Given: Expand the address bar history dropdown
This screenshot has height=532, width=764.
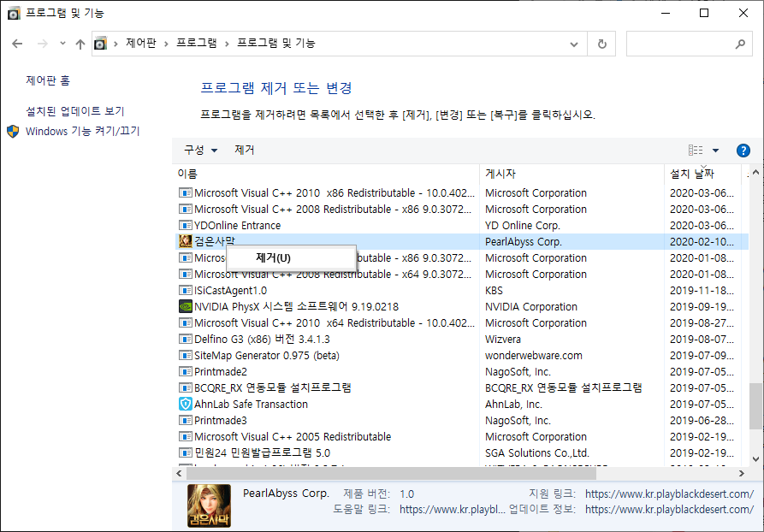Looking at the screenshot, I should (x=574, y=44).
